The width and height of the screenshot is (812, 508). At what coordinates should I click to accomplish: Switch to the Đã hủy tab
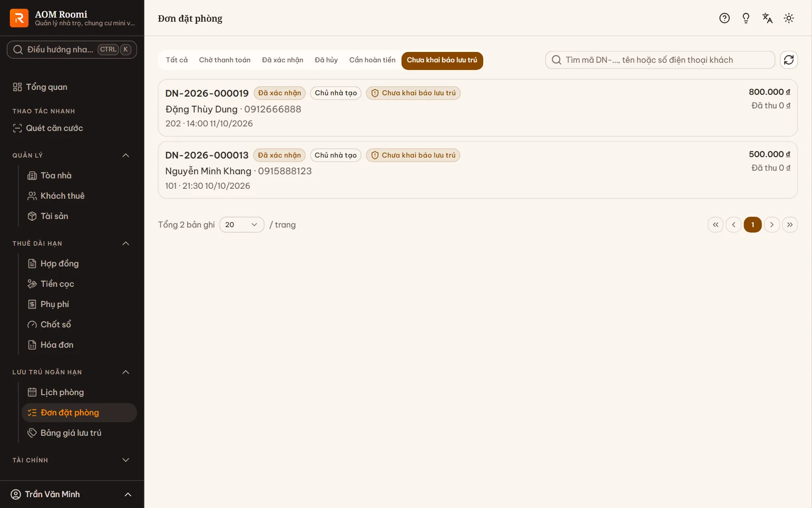(x=326, y=60)
